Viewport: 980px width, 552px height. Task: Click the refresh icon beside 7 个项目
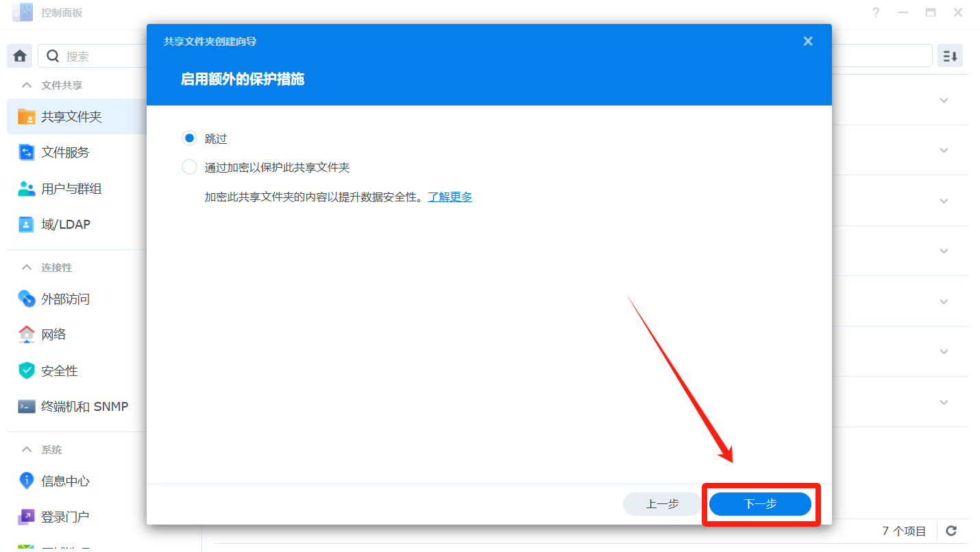951,531
